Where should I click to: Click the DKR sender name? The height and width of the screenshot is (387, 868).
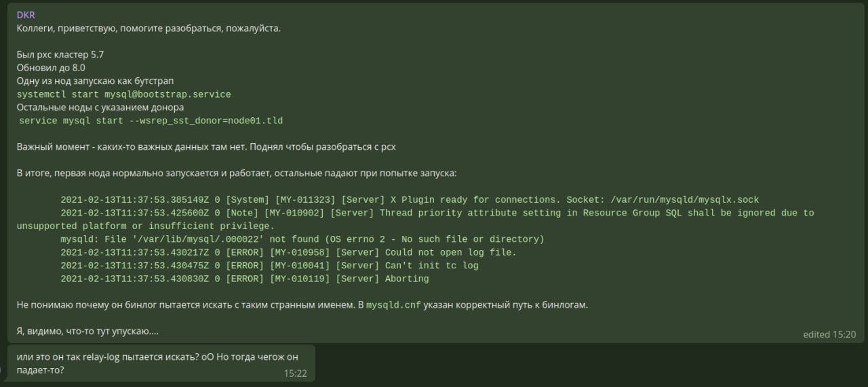tap(25, 15)
